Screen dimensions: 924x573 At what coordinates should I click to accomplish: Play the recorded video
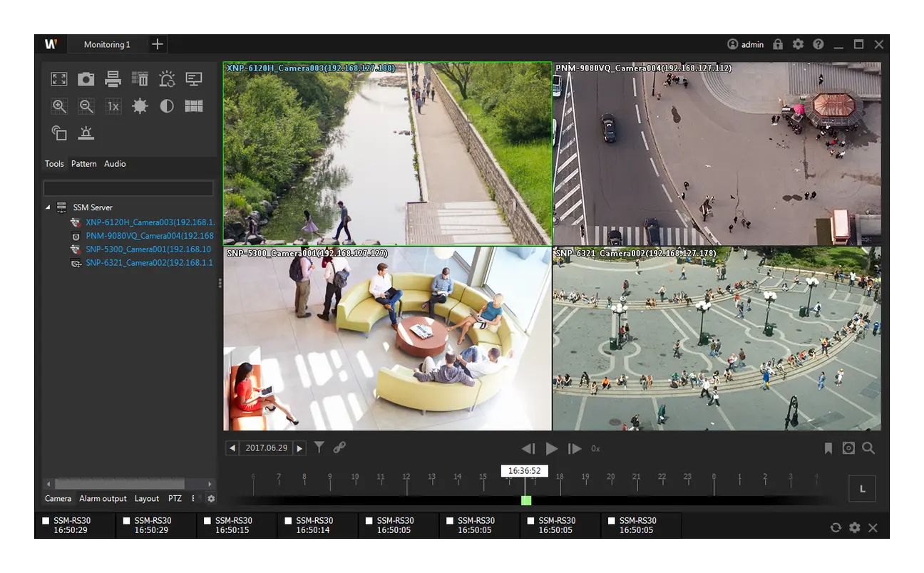(552, 449)
